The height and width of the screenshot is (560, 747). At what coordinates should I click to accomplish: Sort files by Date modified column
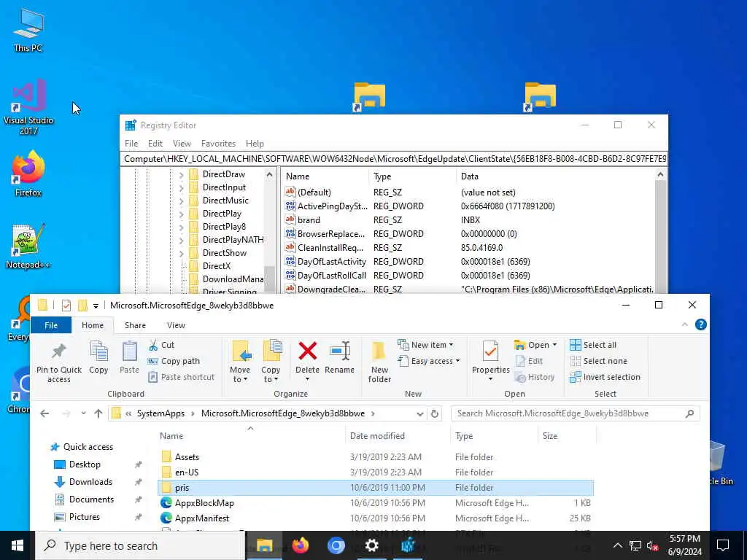377,436
